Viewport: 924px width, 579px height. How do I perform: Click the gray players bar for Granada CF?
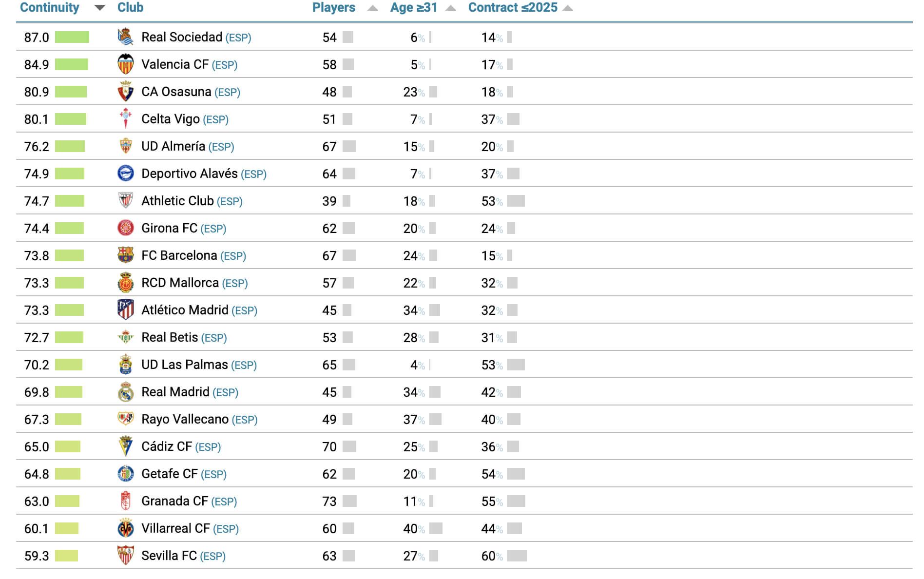349,501
